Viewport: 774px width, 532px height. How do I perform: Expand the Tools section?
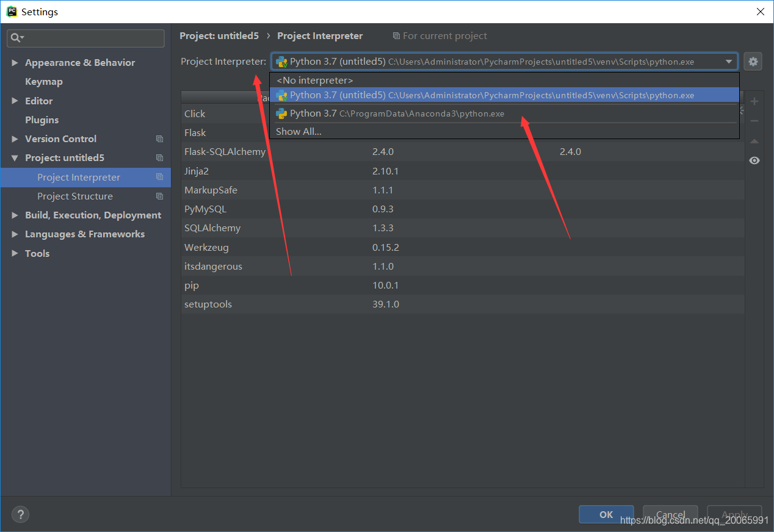point(15,253)
